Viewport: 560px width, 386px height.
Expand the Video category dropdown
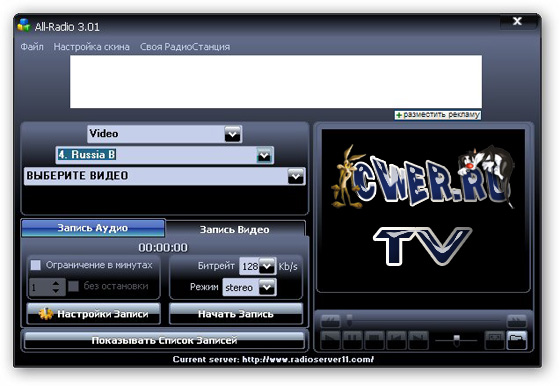coord(232,134)
